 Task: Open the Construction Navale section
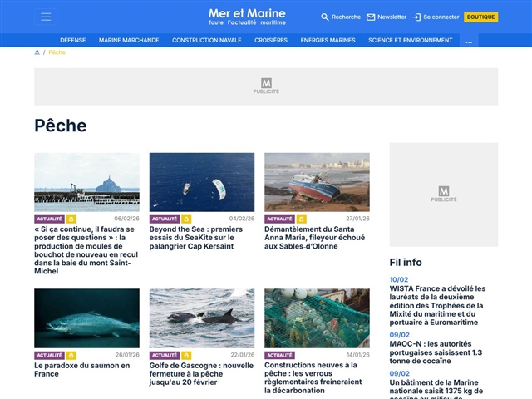207,40
